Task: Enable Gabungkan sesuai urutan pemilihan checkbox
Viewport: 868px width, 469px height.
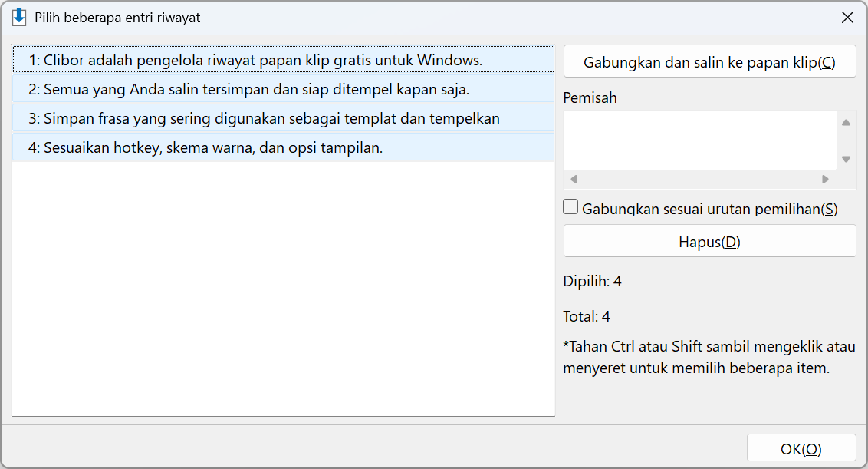Action: (570, 206)
